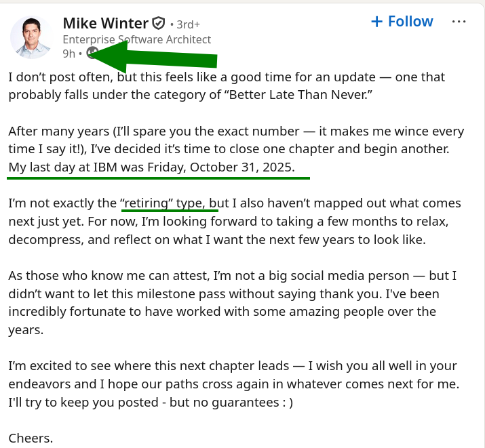Click the "I'll try to keep you posted" line

tap(81, 401)
